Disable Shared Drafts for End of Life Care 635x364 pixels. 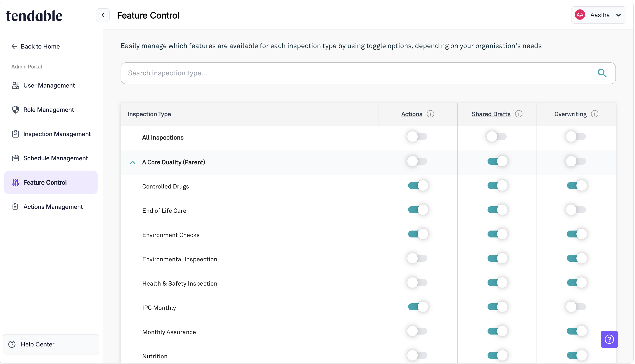(497, 210)
